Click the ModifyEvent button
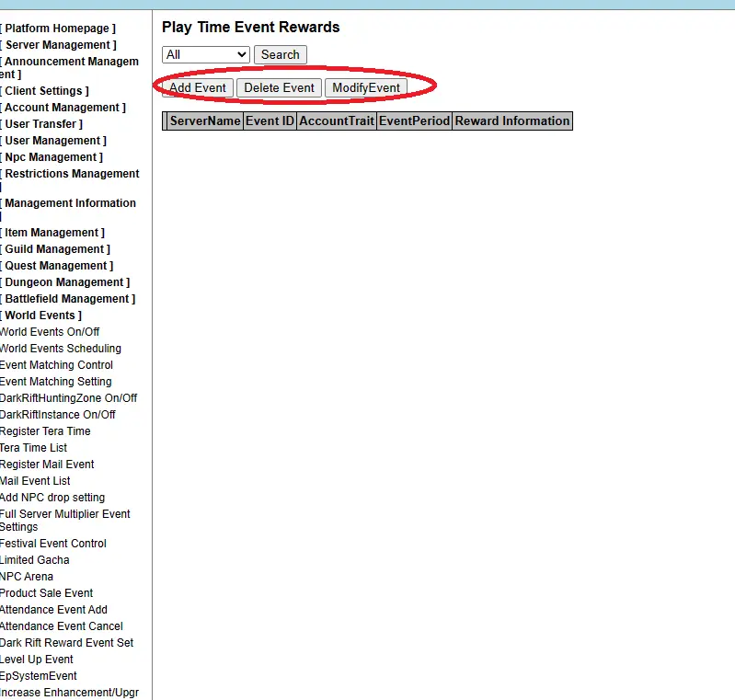735x700 pixels. (x=365, y=87)
